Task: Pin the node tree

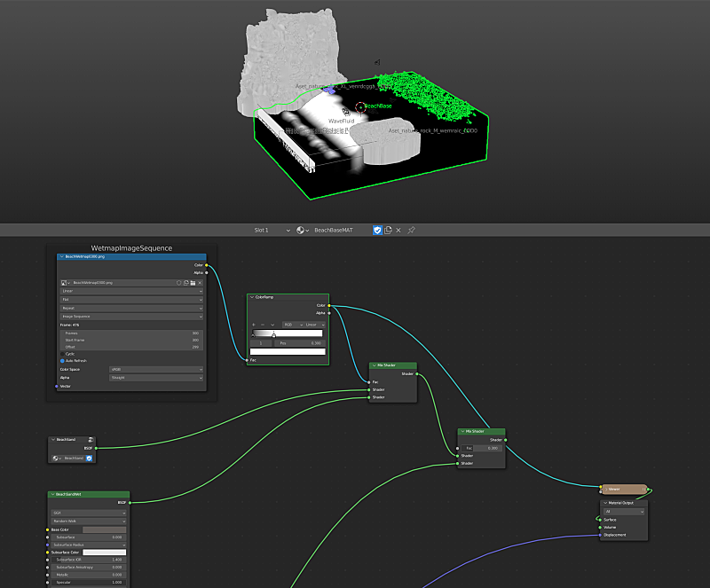Action: 411,231
